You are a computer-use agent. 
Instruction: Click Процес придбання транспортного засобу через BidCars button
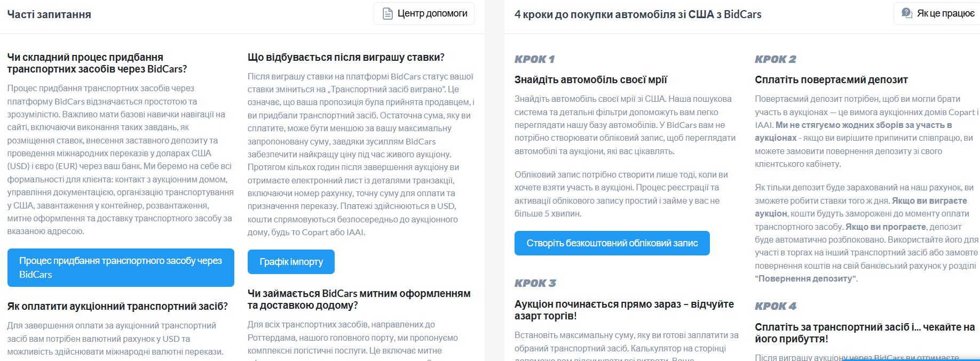(121, 268)
